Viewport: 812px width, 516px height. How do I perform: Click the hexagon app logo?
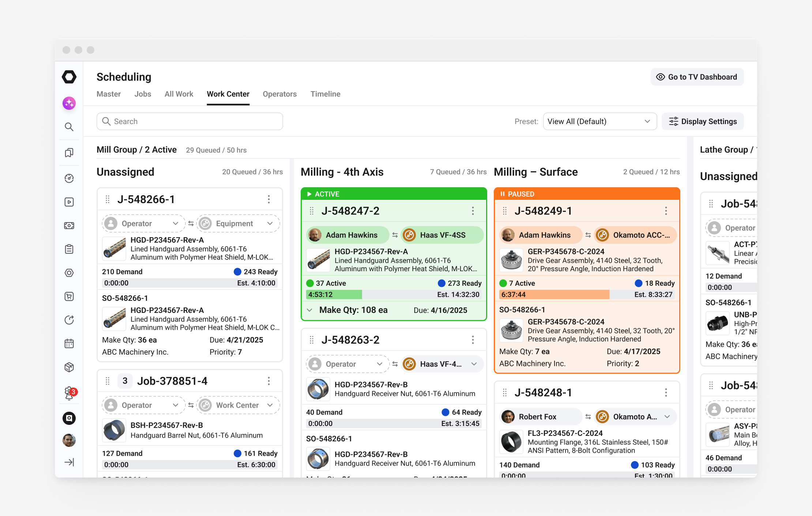[x=69, y=77]
